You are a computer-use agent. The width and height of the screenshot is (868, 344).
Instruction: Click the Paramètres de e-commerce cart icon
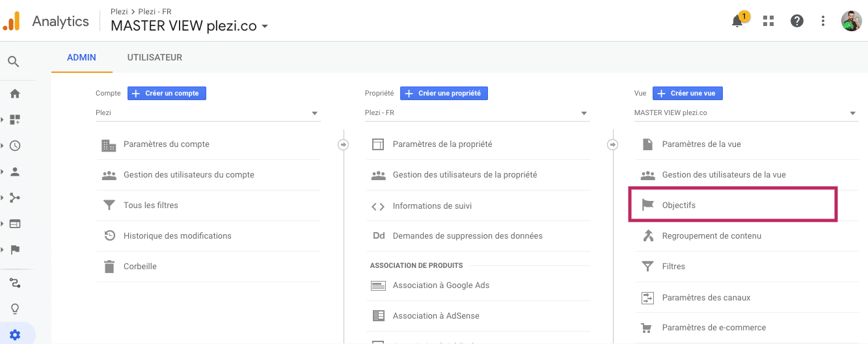click(647, 328)
